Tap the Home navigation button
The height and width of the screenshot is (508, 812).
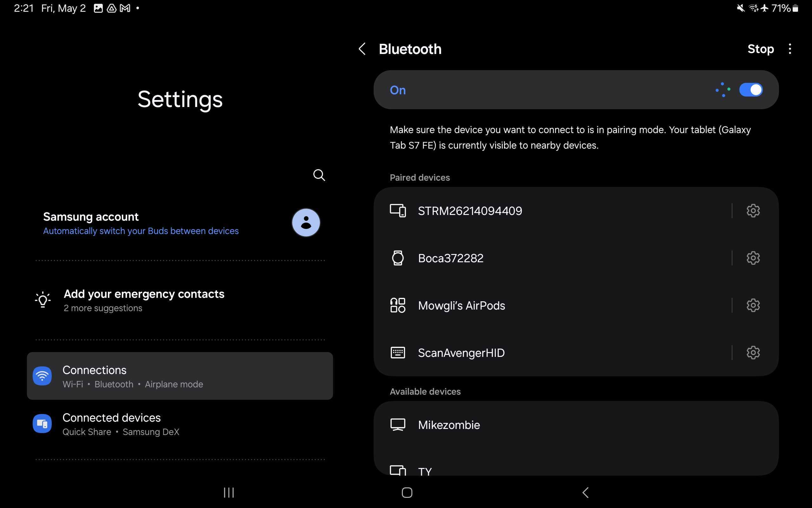pos(407,492)
